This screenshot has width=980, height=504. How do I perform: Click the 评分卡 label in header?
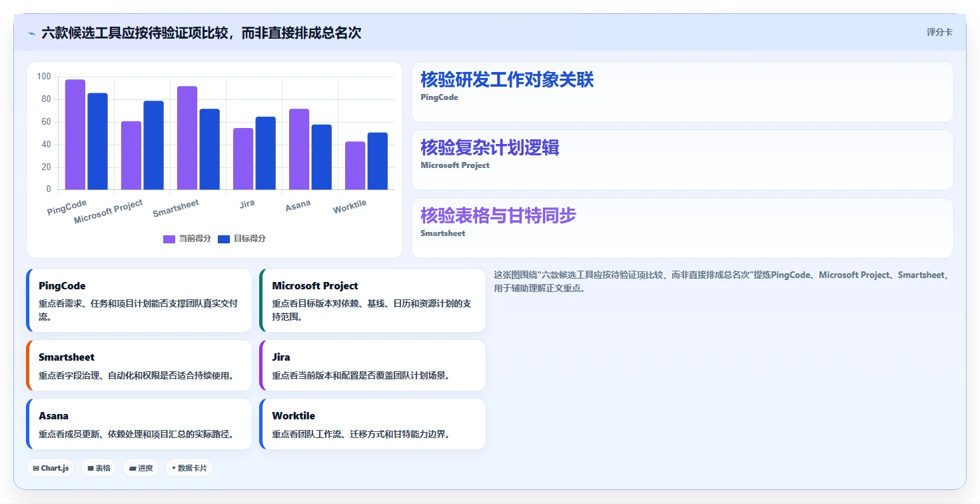click(x=939, y=32)
